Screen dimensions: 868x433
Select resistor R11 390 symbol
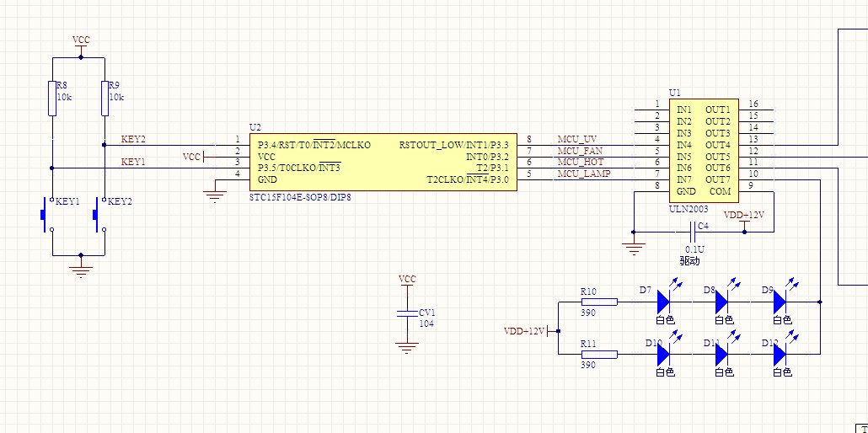[x=599, y=355]
